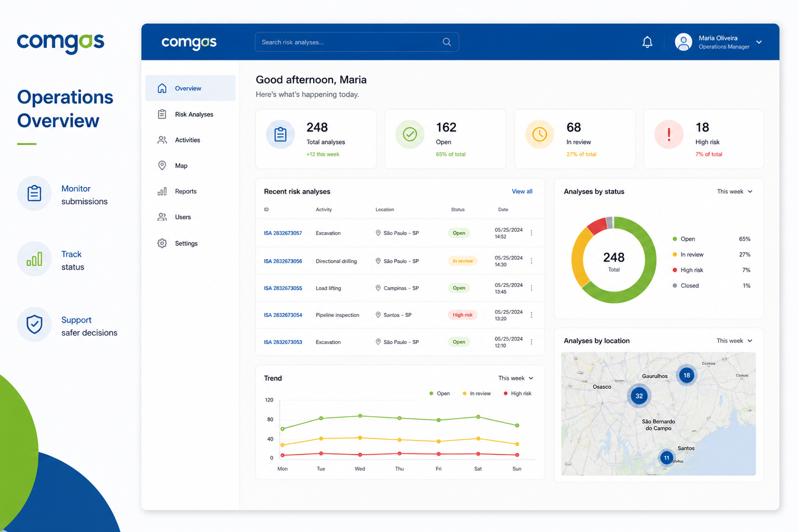This screenshot has height=532, width=798.
Task: Open notifications bell
Action: 647,42
